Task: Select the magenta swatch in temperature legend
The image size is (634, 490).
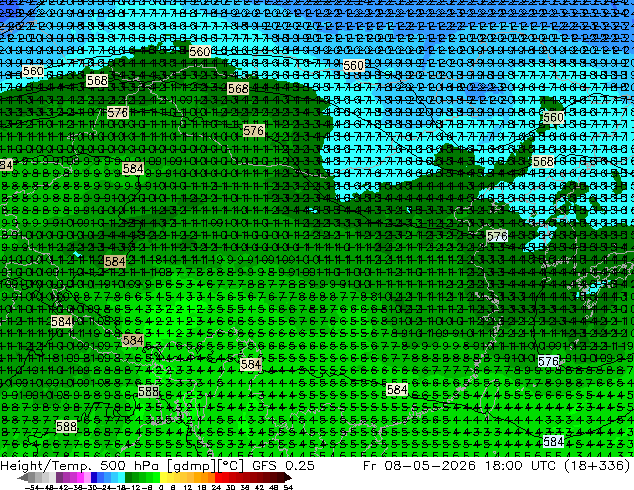Action: [80, 478]
